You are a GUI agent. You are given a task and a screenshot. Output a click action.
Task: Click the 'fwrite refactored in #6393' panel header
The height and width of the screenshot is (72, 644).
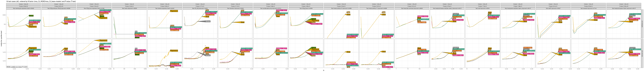point(130,8)
